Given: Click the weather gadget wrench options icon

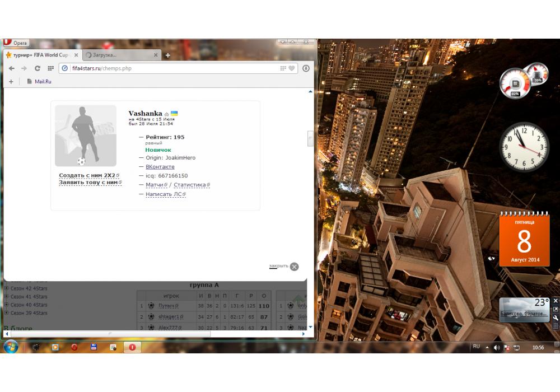Looking at the screenshot, I should (556, 318).
